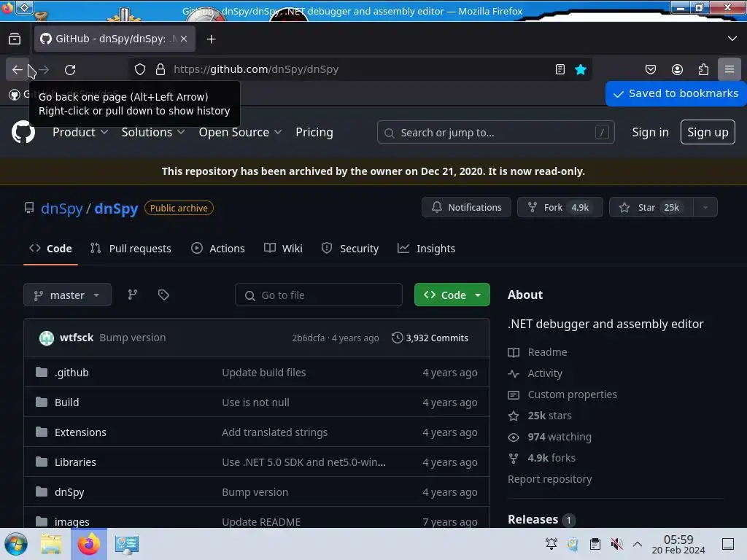
Task: Focus the Go to file field
Action: pyautogui.click(x=319, y=295)
